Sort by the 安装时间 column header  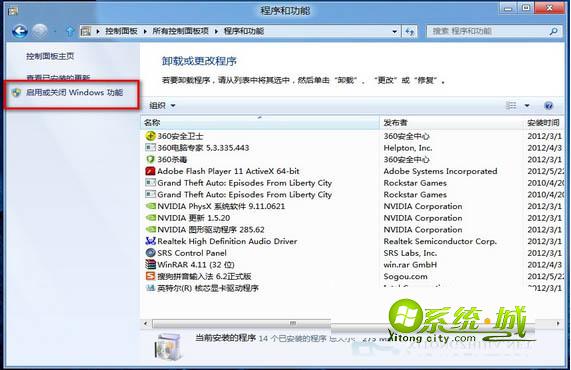(x=544, y=123)
